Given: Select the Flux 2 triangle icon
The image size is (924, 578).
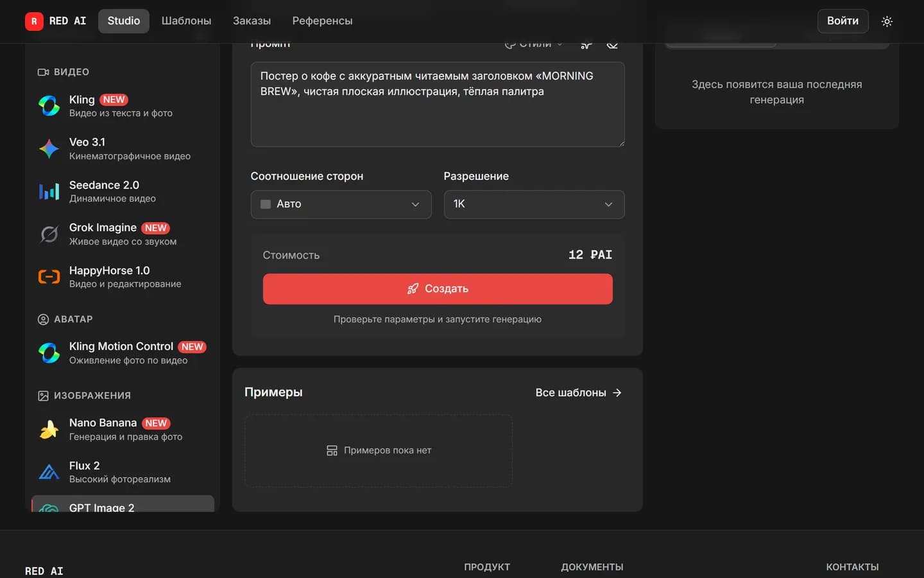Looking at the screenshot, I should [49, 472].
